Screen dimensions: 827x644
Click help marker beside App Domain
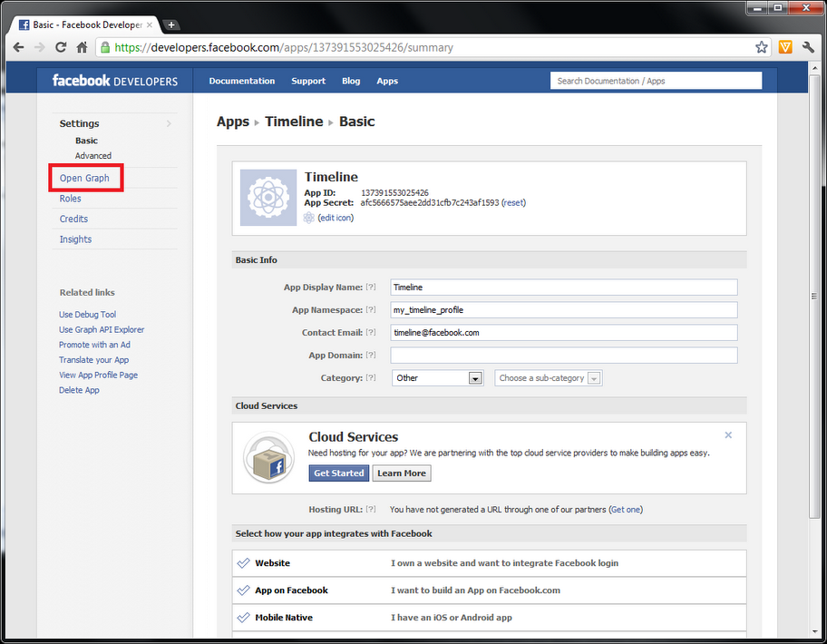point(371,355)
